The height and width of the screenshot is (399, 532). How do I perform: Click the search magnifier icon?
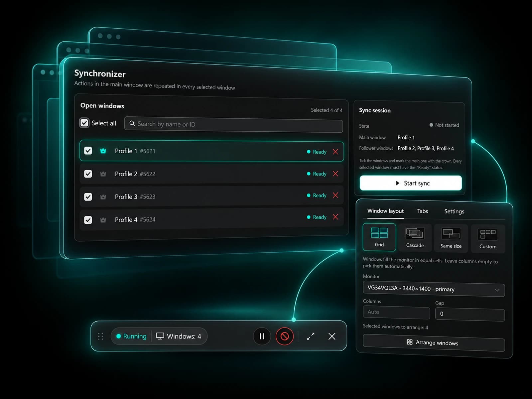point(132,123)
